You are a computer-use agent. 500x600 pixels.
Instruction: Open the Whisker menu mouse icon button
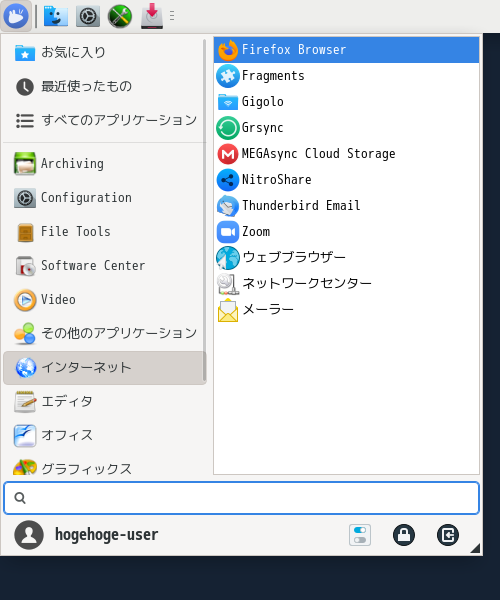point(16,16)
